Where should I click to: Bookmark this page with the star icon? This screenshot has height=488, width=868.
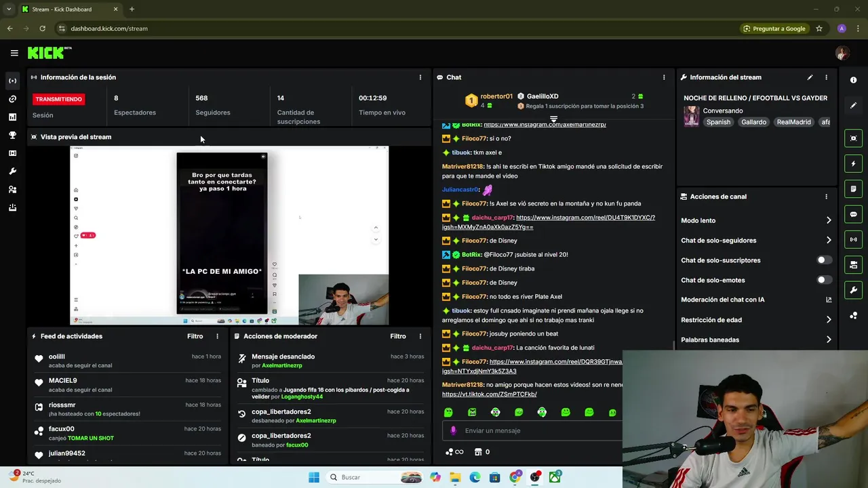819,28
